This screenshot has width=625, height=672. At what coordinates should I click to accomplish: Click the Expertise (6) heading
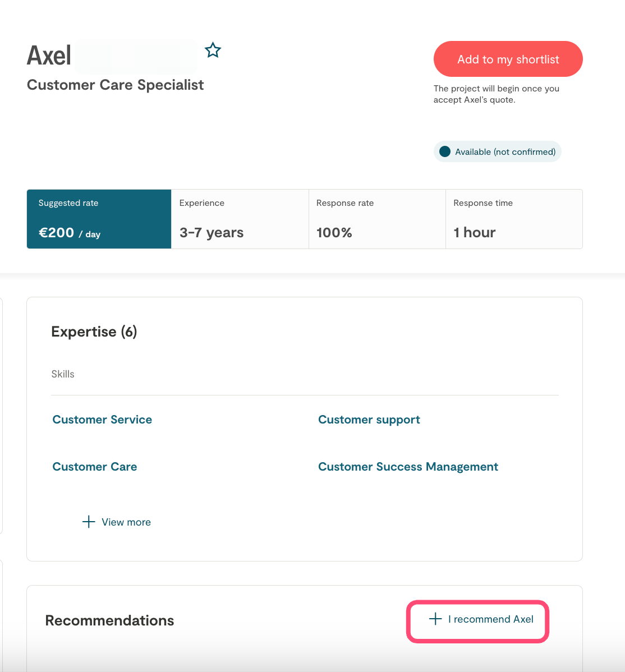click(x=94, y=332)
